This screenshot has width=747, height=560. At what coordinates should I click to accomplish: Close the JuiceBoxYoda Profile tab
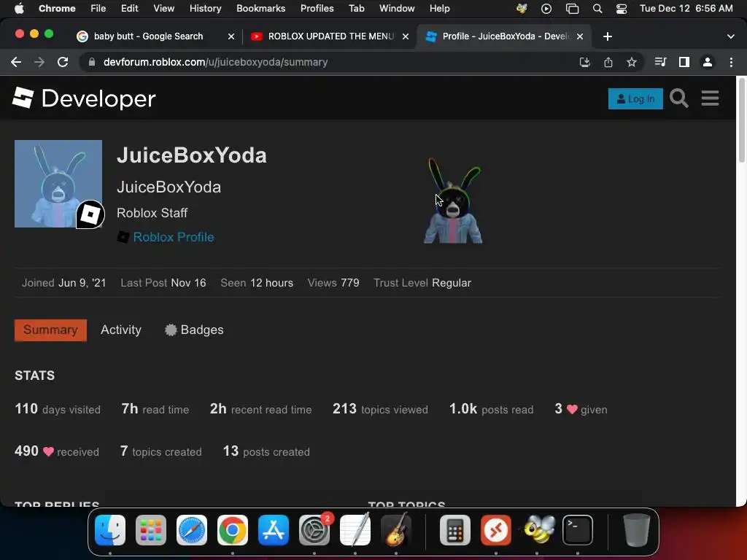pyautogui.click(x=580, y=36)
